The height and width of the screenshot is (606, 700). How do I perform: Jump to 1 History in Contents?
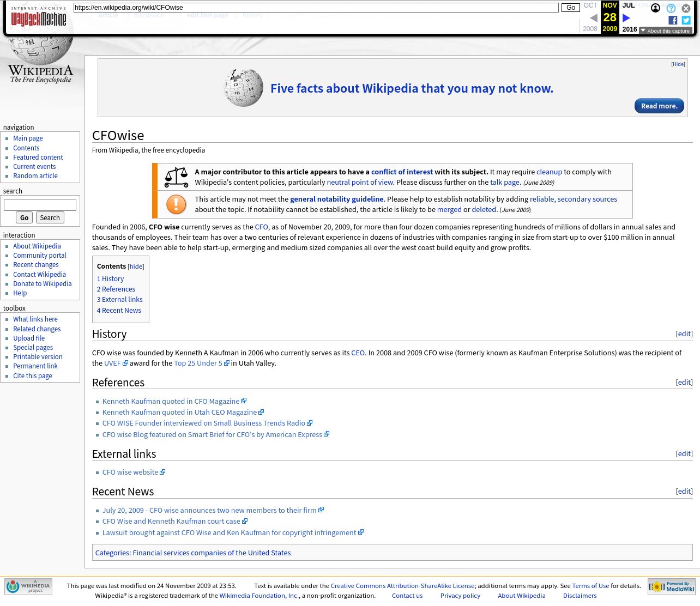click(110, 279)
